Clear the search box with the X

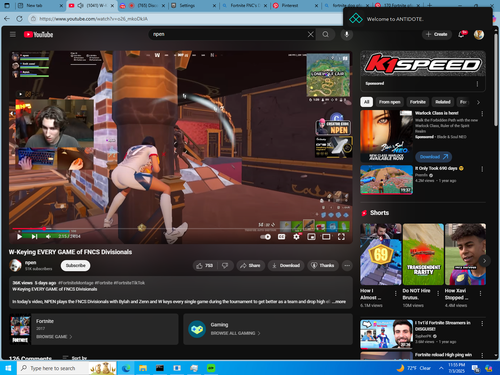point(310,34)
